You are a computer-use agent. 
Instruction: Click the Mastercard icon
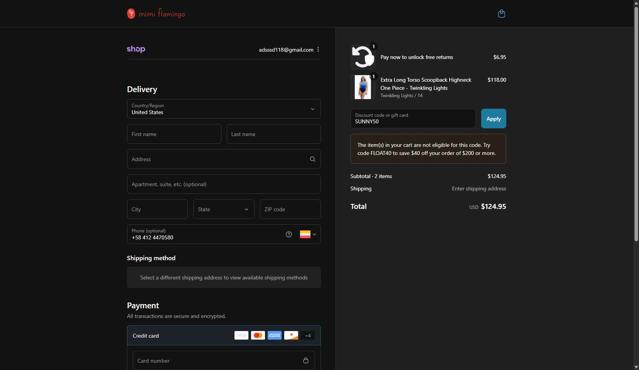pos(258,335)
